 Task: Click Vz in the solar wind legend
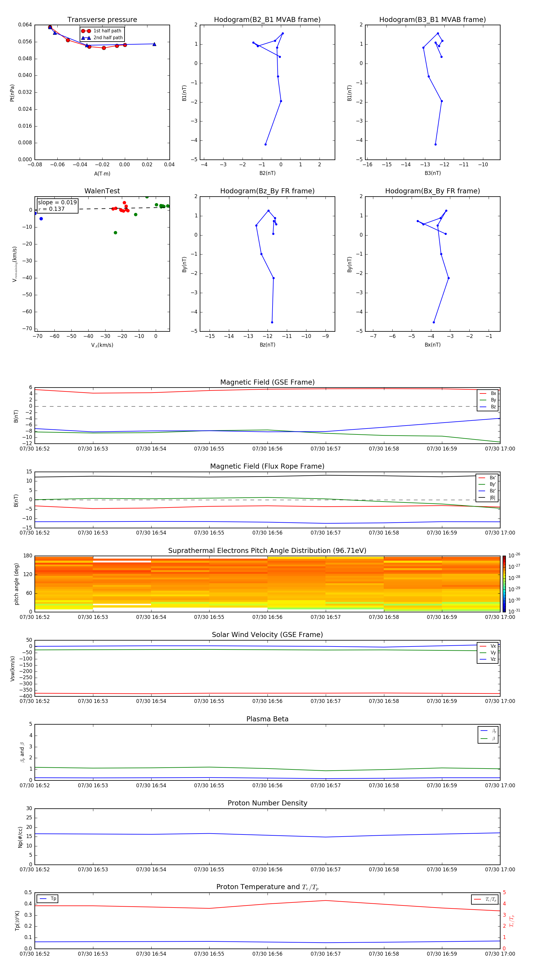pos(488,659)
